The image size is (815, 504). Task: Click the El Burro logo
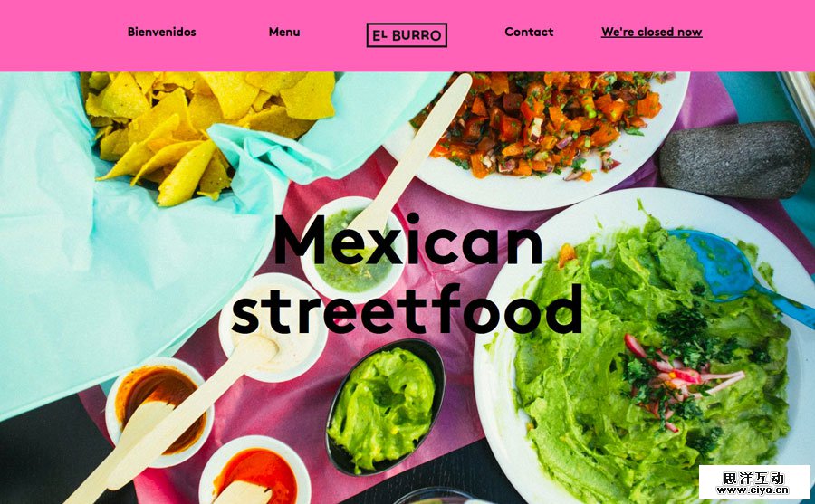(x=407, y=34)
